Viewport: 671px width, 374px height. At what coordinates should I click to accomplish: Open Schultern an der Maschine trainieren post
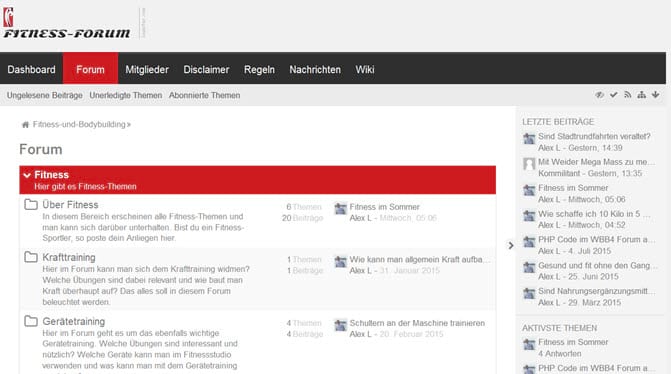pos(417,323)
